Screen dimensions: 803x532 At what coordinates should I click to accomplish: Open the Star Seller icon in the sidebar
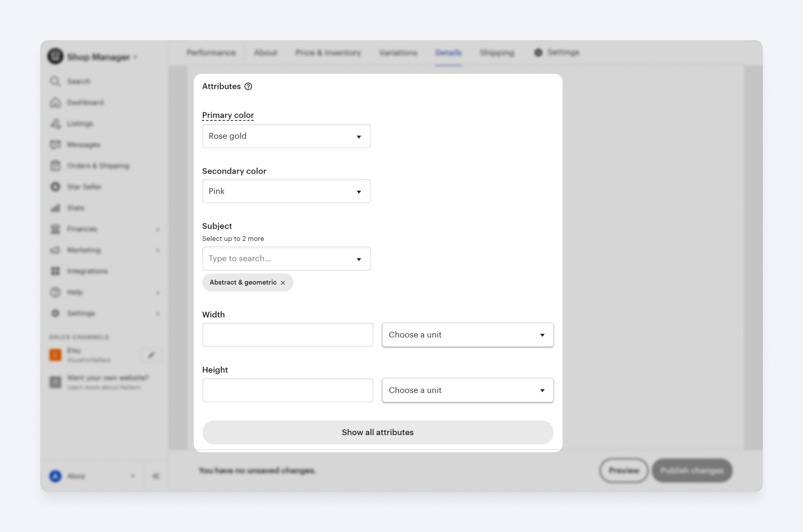click(55, 187)
